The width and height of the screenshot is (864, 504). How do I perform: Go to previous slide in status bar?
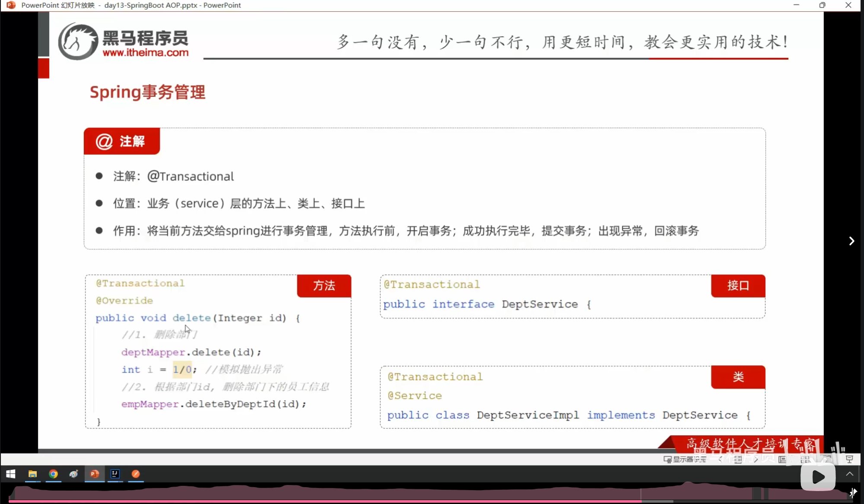point(720,459)
